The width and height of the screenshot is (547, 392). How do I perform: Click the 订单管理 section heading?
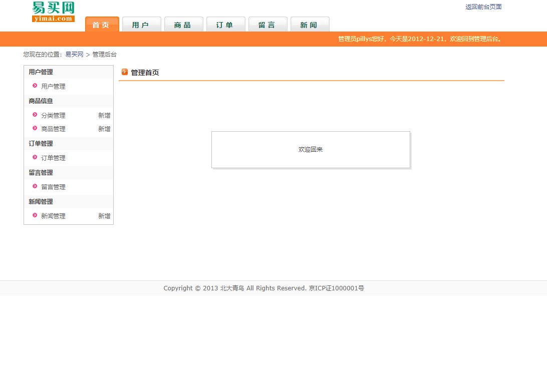[41, 143]
